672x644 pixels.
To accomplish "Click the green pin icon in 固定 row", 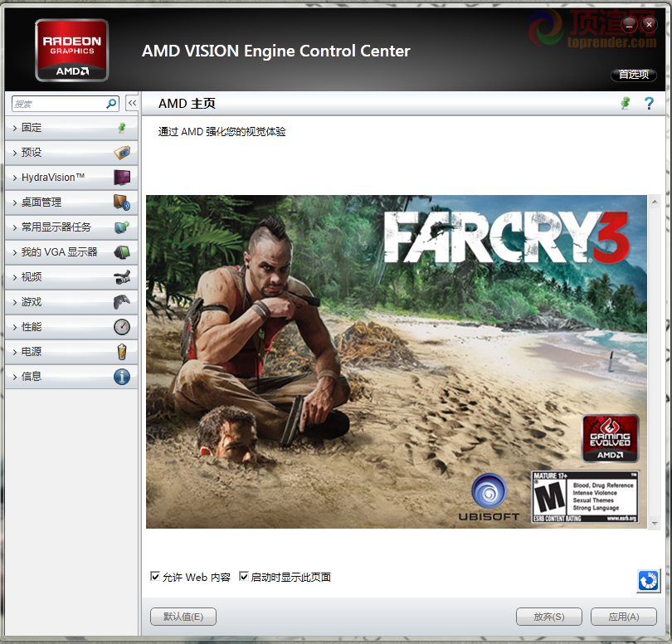I will click(x=122, y=127).
